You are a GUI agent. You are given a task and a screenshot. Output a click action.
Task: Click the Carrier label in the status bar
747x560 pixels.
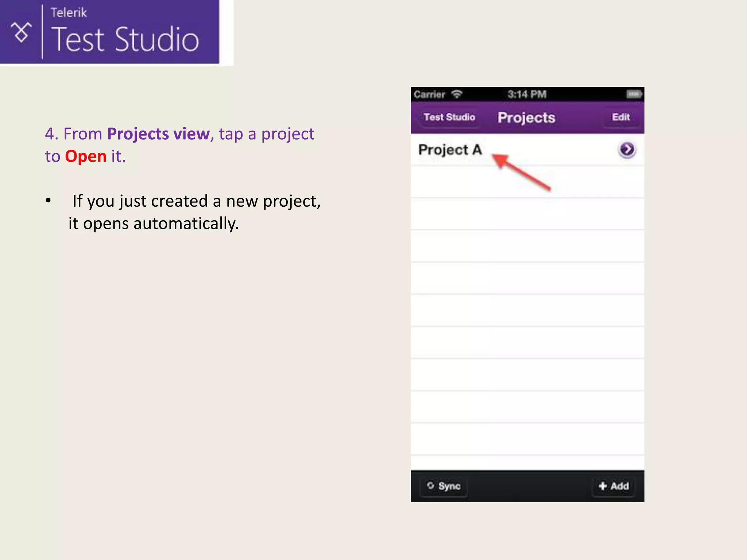429,95
